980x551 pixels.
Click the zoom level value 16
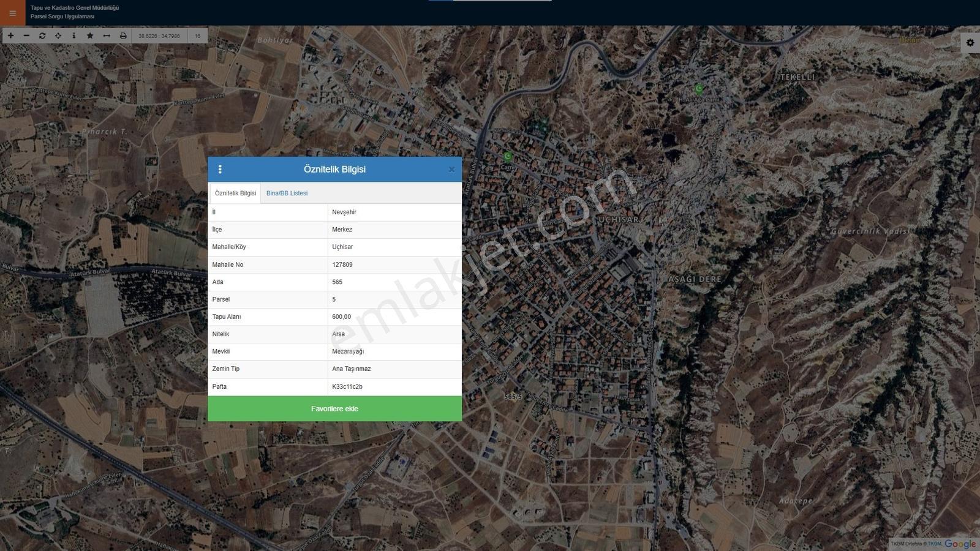pyautogui.click(x=197, y=36)
